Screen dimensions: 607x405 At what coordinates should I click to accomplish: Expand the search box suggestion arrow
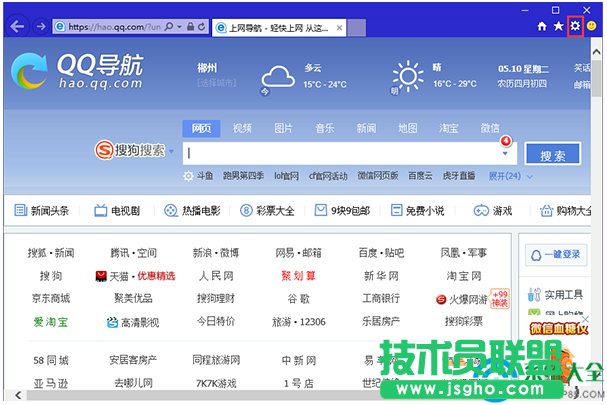point(505,154)
